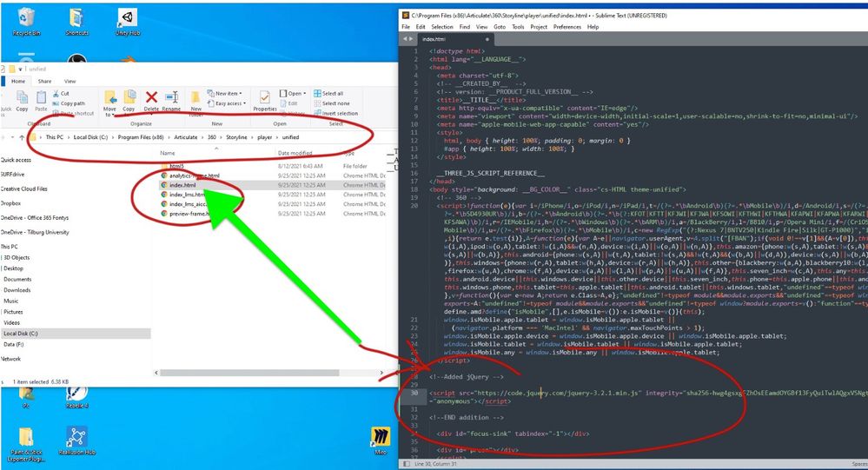The width and height of the screenshot is (868, 470).
Task: Close the index.html tab in Sublime
Action: (487, 39)
